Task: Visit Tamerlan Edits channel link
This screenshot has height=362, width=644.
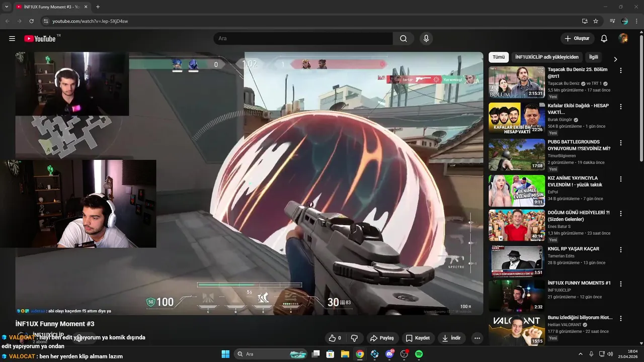Action: click(561, 256)
